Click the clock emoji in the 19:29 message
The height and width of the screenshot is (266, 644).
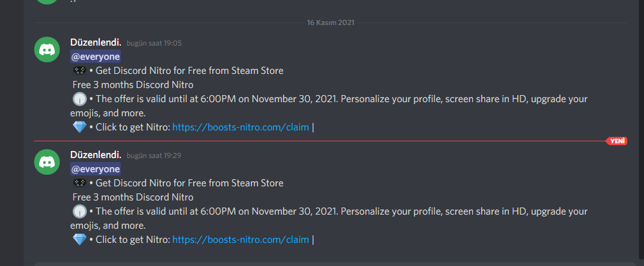click(x=80, y=211)
